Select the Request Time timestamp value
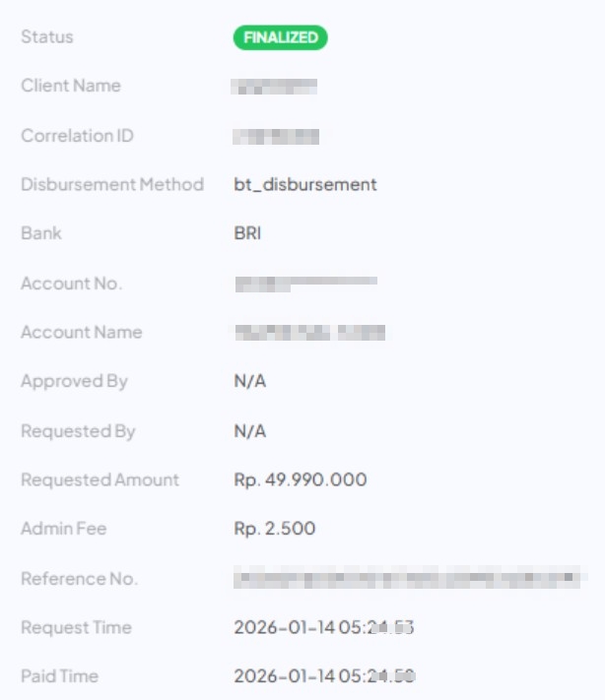The image size is (605, 700). tap(323, 628)
